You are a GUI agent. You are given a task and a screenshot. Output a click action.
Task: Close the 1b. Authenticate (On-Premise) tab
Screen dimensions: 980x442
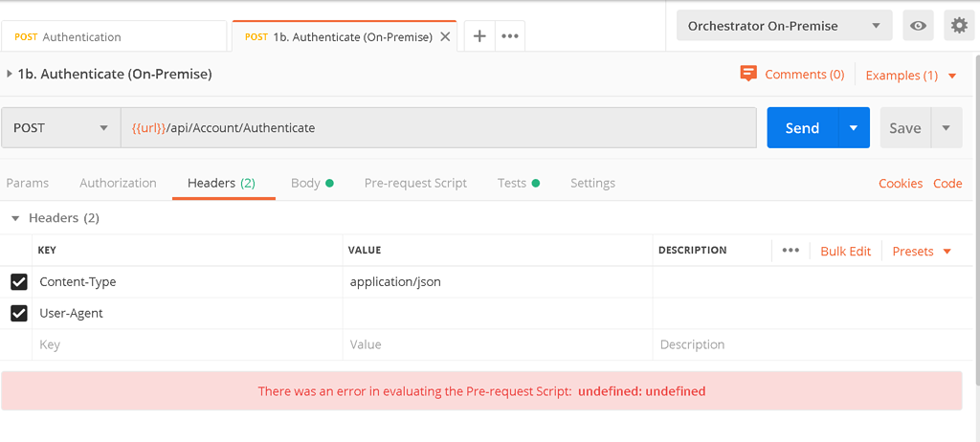(x=445, y=36)
